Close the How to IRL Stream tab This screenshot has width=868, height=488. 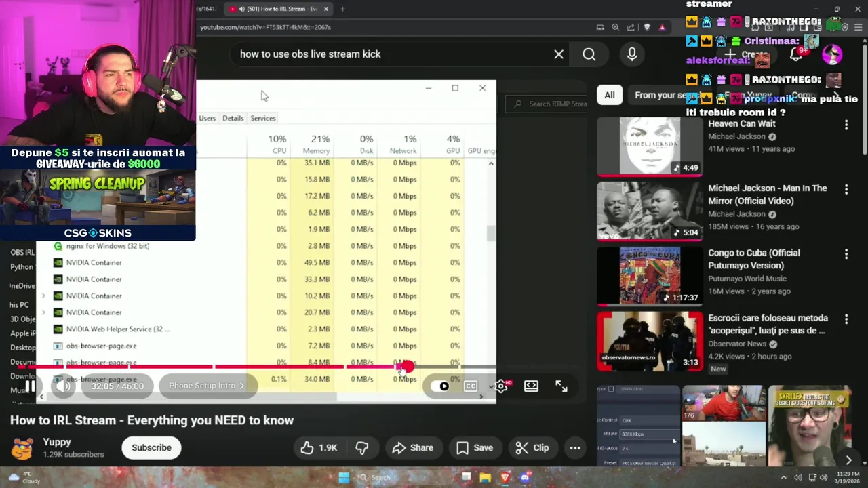coord(326,9)
